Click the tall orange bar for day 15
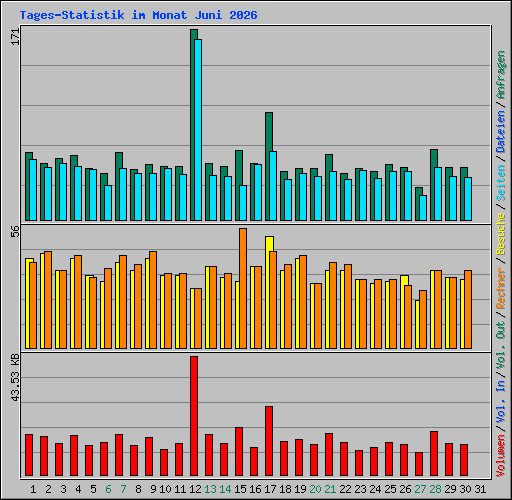 [x=243, y=289]
